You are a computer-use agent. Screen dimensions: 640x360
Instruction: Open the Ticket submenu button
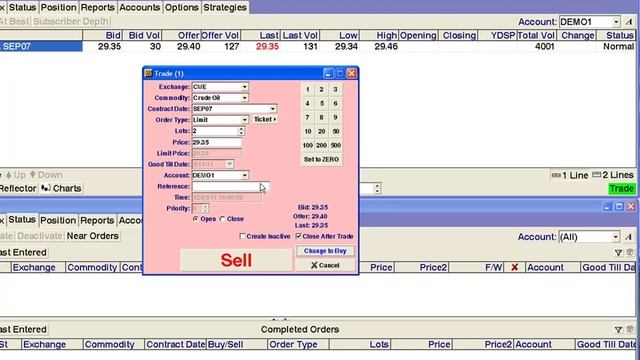pos(264,119)
